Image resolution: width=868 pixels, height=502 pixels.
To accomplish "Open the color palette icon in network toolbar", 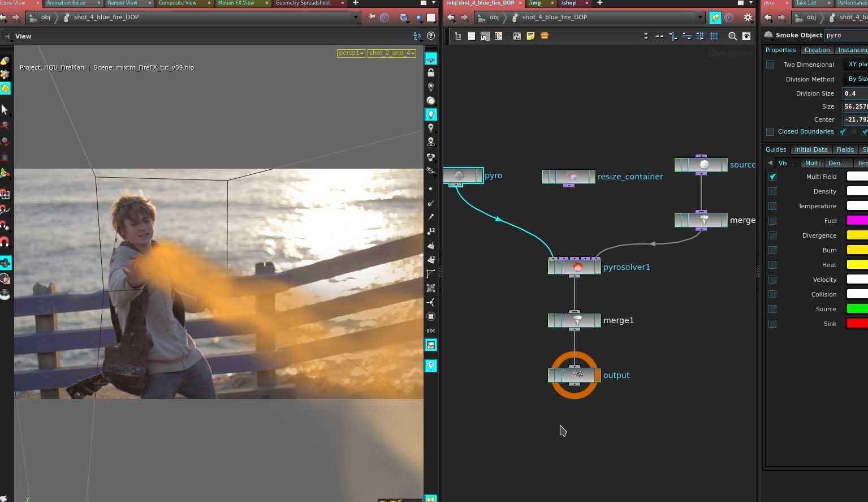I will pyautogui.click(x=498, y=36).
